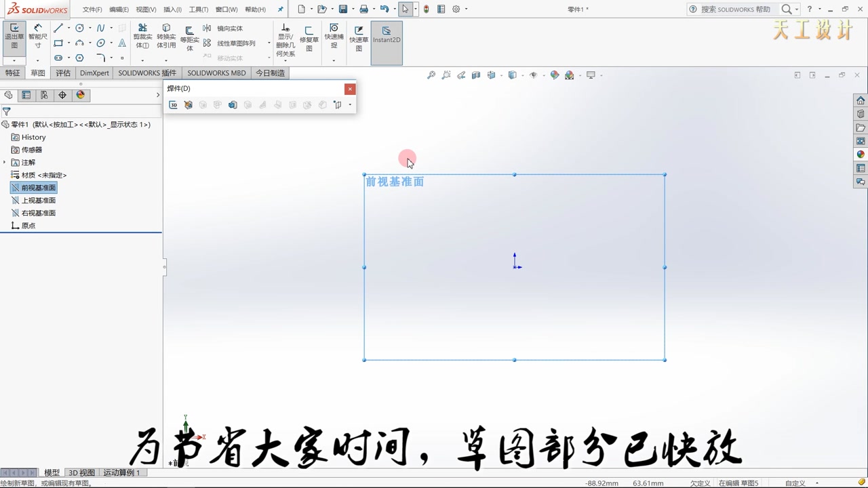Click Repair Sketch (修复草图)

309,37
